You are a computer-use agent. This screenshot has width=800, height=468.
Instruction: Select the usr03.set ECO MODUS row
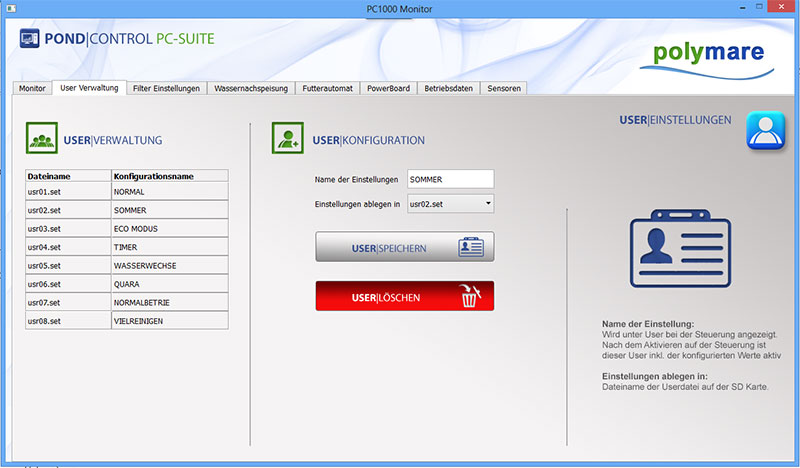127,228
